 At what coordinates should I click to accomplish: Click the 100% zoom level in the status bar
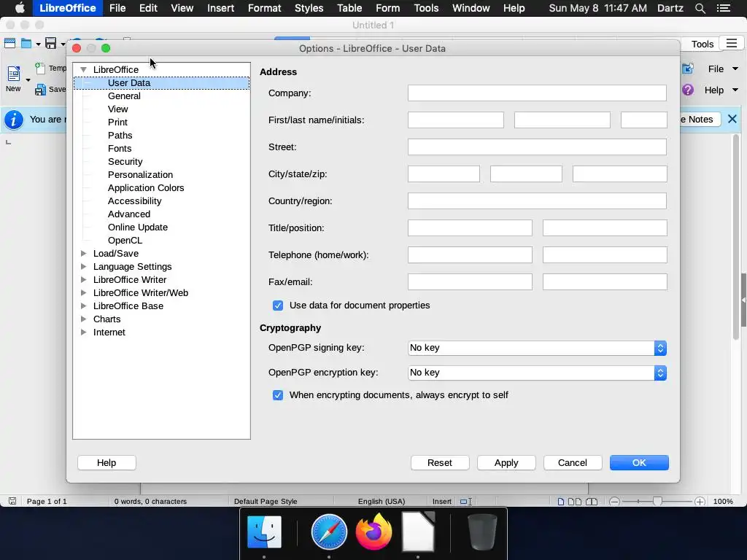pyautogui.click(x=723, y=502)
